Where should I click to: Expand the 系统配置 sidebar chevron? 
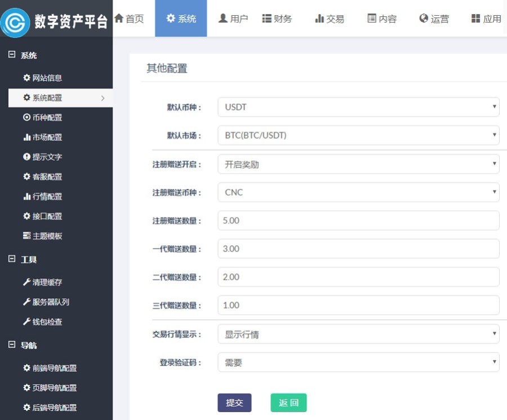103,98
